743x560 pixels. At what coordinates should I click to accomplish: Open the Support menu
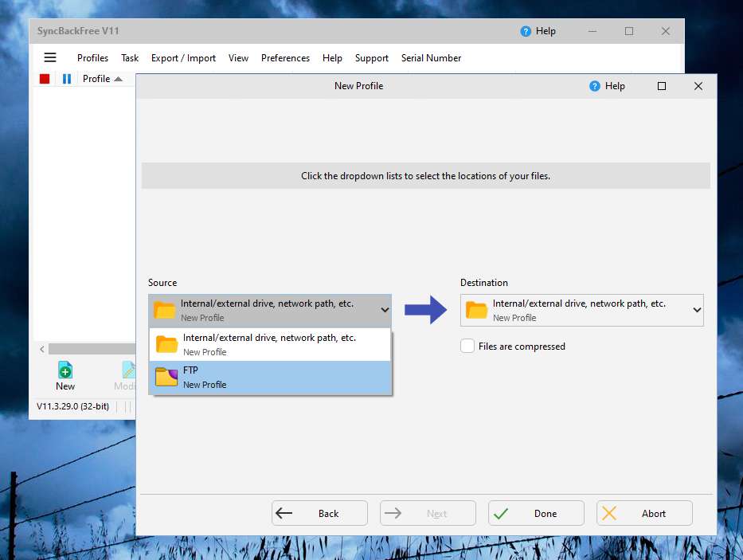(x=371, y=58)
